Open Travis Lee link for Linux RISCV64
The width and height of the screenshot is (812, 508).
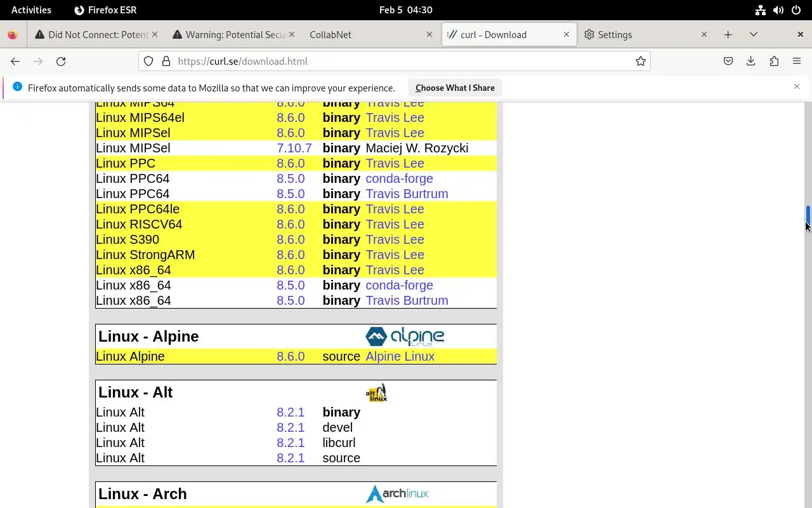395,224
